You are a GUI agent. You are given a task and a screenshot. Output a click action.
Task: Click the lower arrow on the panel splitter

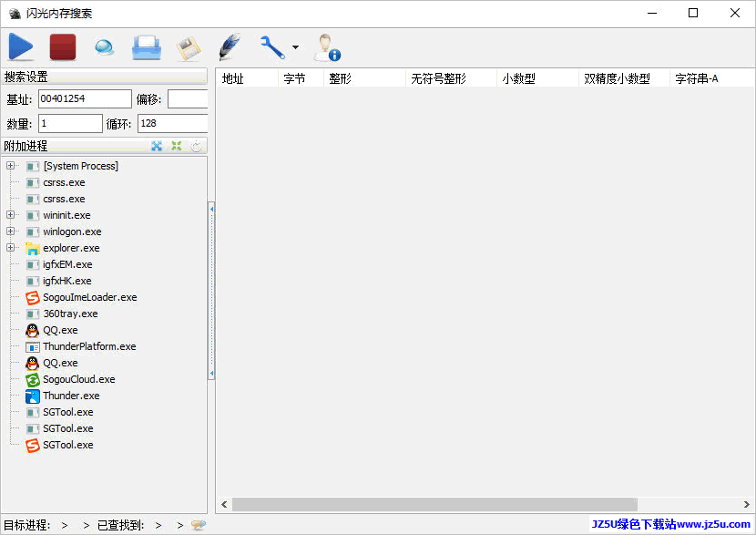211,374
